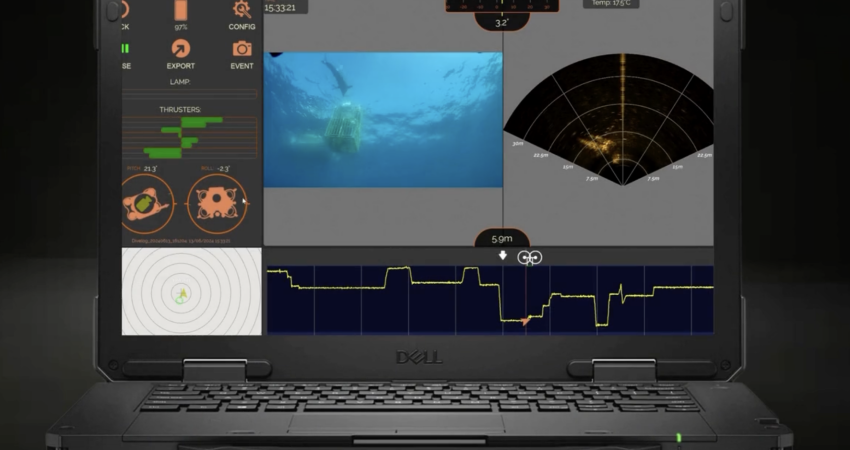Click the green pause bars icon
Screen dimensions: 850x450
(x=126, y=48)
